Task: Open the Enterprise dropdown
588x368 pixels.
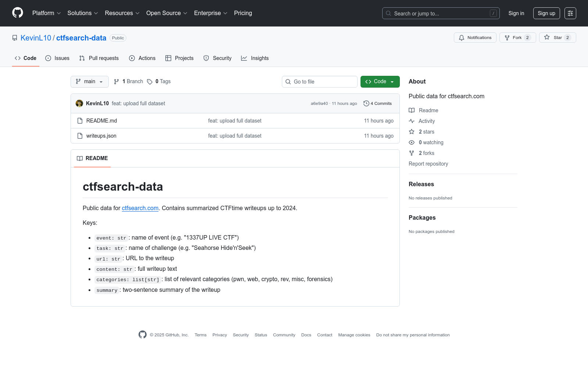Action: click(211, 13)
